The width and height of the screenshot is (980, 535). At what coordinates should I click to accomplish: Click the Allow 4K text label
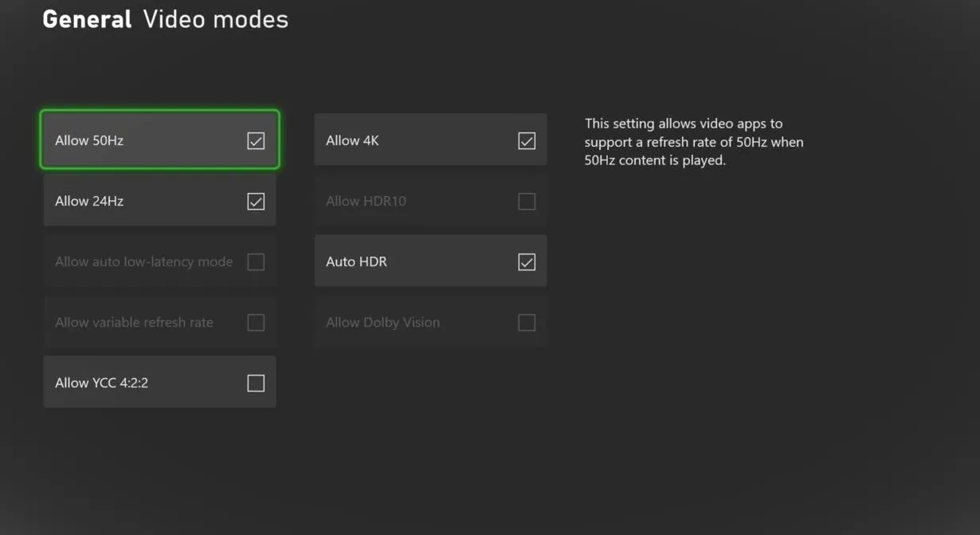352,141
